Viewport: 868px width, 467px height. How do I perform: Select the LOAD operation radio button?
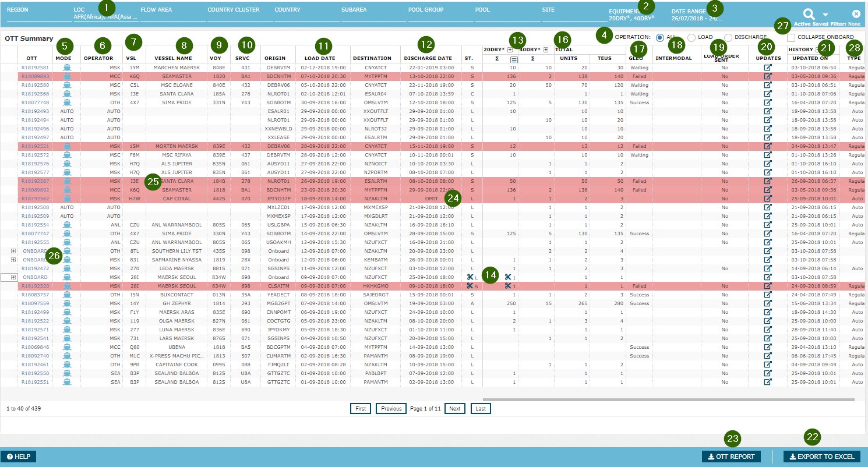click(691, 37)
